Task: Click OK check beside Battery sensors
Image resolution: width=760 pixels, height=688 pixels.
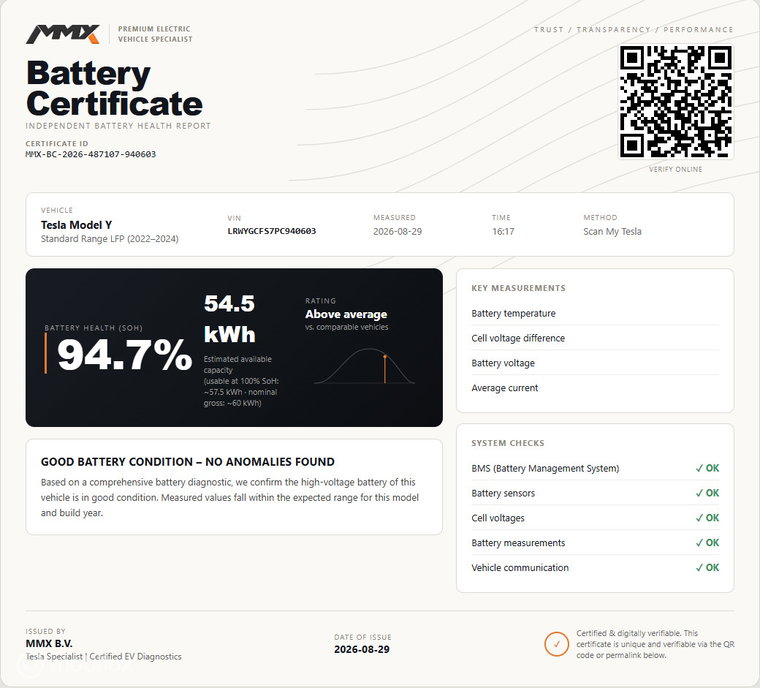Action: pos(707,493)
